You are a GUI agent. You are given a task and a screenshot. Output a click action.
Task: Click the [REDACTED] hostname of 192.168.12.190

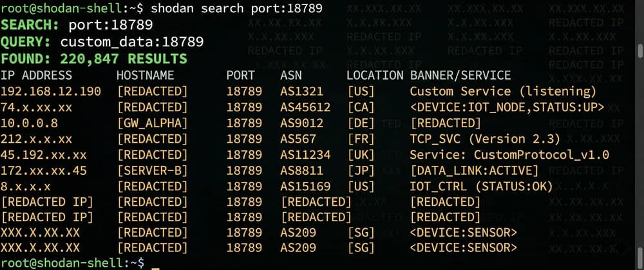coord(152,91)
